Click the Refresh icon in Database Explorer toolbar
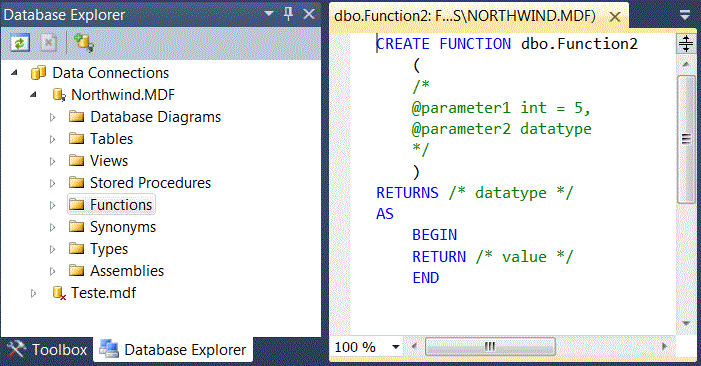The height and width of the screenshot is (366, 701). coord(20,43)
